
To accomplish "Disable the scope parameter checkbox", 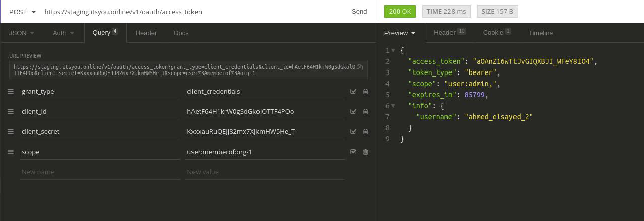I will click(x=353, y=152).
